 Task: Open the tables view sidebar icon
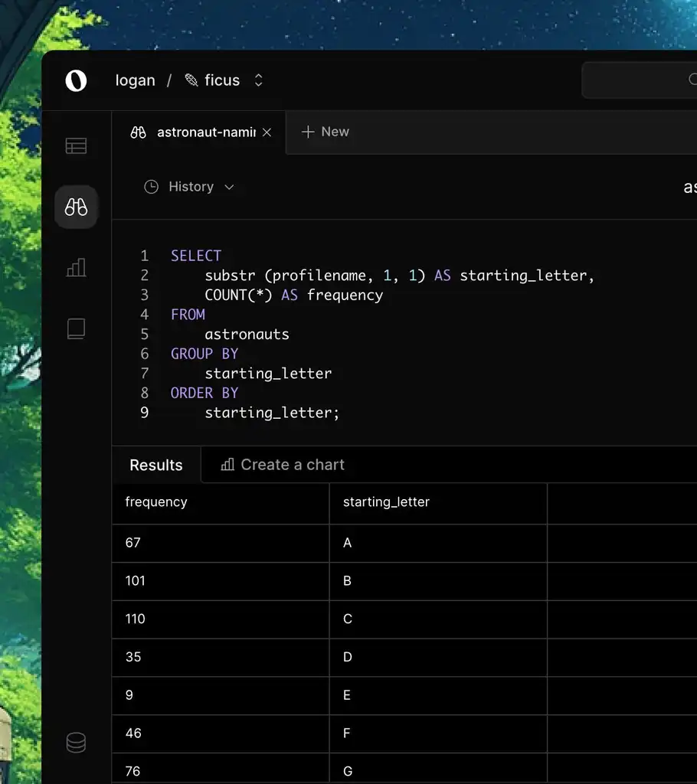click(76, 145)
